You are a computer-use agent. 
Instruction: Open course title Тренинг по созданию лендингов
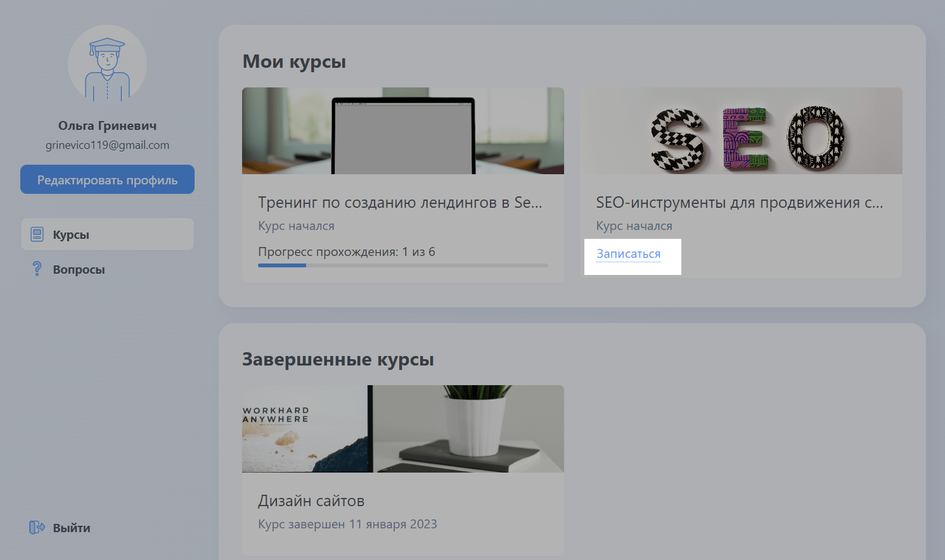coord(400,202)
